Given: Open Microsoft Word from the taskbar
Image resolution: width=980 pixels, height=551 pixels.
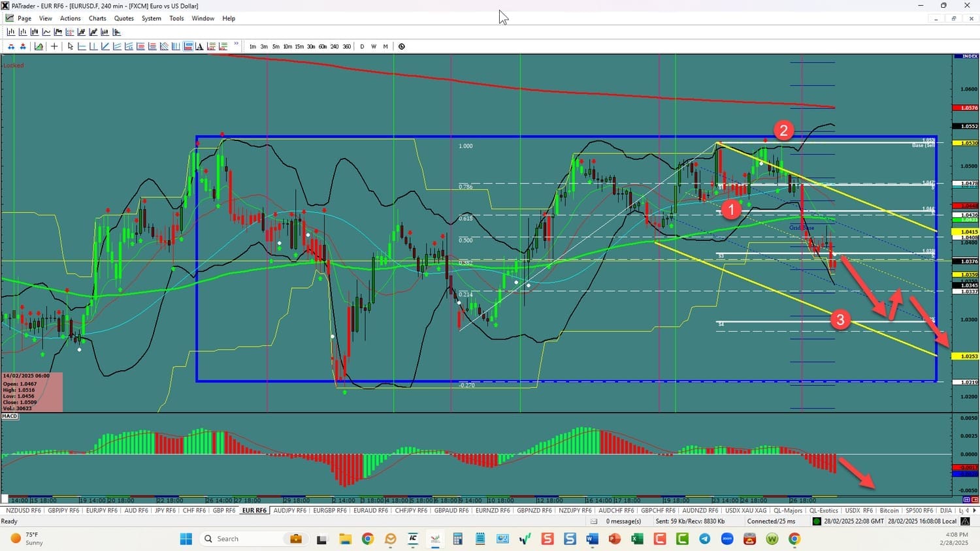Looking at the screenshot, I should click(x=592, y=539).
